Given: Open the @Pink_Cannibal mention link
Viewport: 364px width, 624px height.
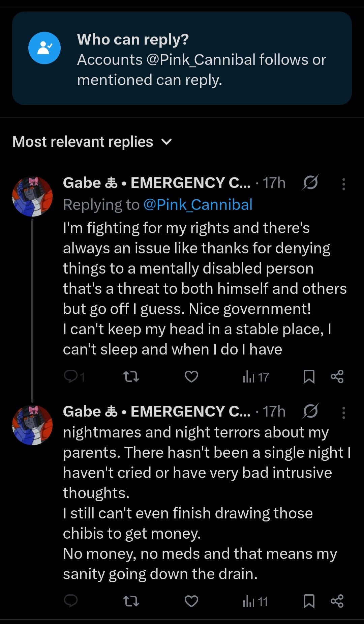Looking at the screenshot, I should (x=198, y=205).
